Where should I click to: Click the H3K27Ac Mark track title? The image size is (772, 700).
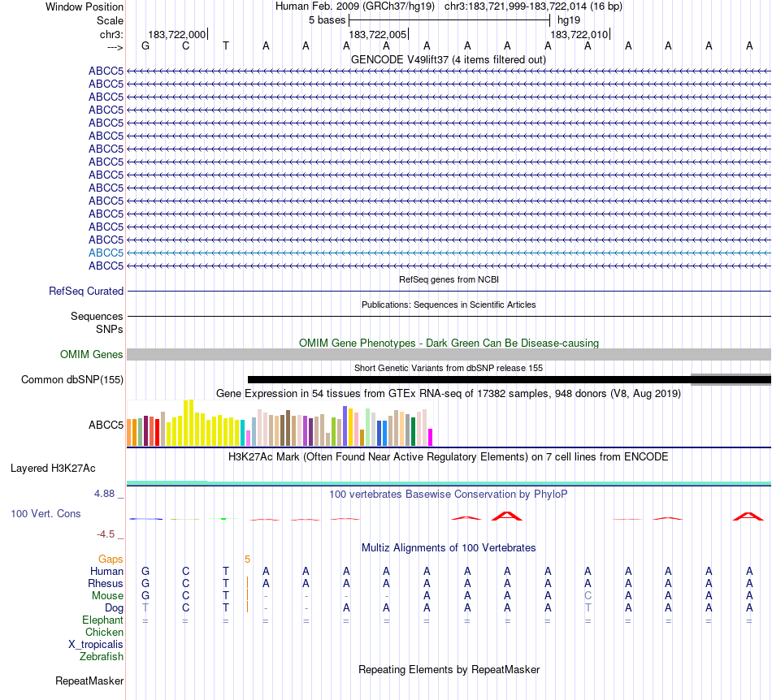pos(449,456)
